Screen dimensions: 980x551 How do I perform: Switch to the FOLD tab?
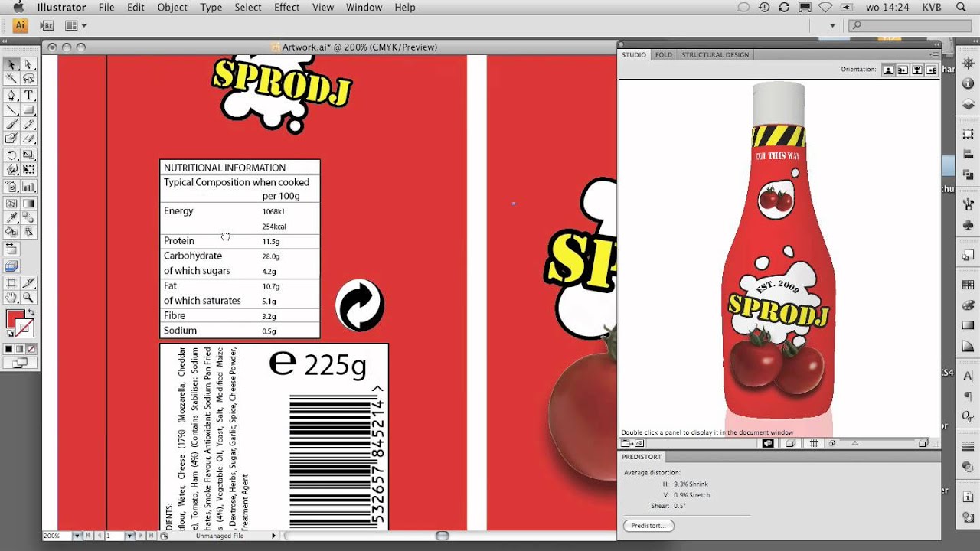coord(664,55)
